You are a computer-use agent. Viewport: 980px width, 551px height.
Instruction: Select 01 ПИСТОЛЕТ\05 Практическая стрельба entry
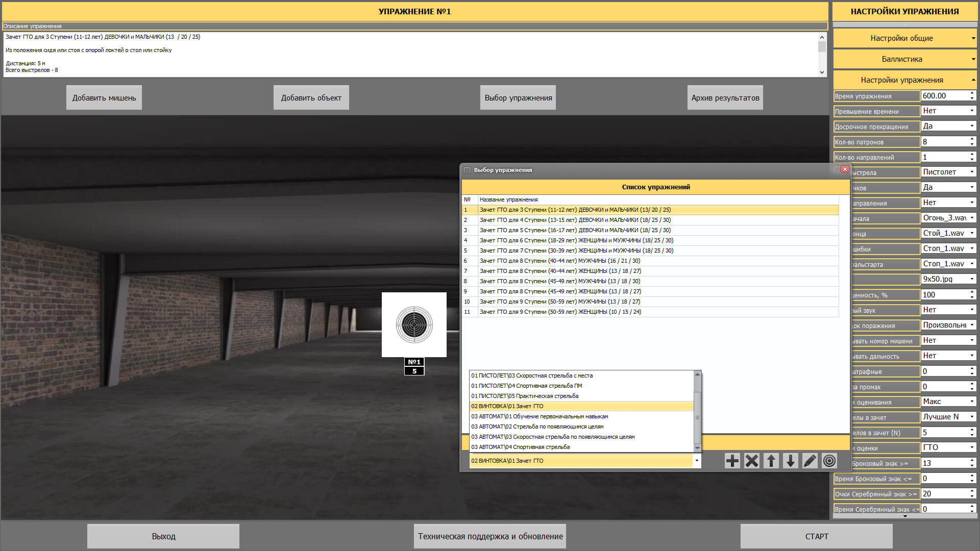[x=525, y=396]
